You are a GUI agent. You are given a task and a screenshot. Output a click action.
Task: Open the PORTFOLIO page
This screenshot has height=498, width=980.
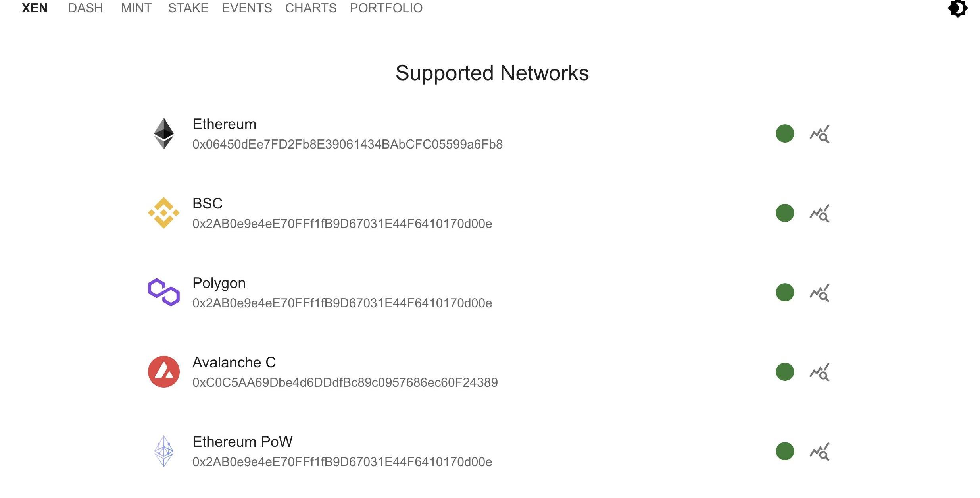pos(386,8)
